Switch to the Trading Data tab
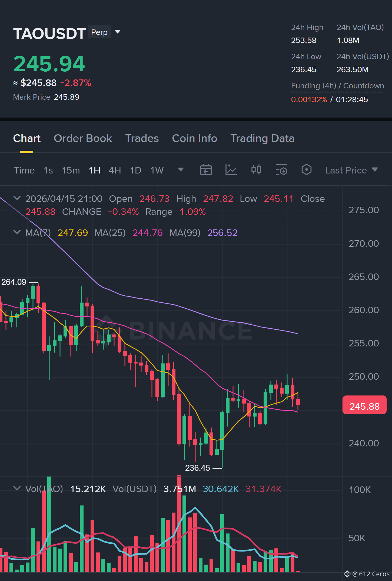392x581 pixels. click(262, 138)
